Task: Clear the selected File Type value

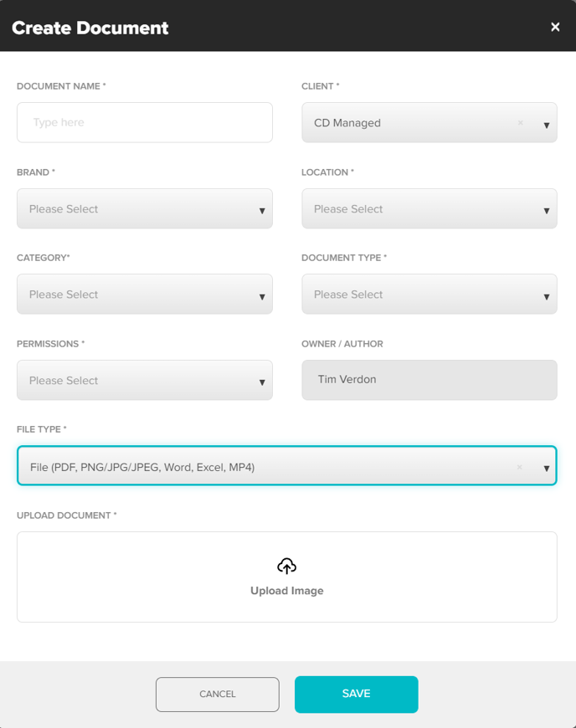Action: pyautogui.click(x=519, y=466)
